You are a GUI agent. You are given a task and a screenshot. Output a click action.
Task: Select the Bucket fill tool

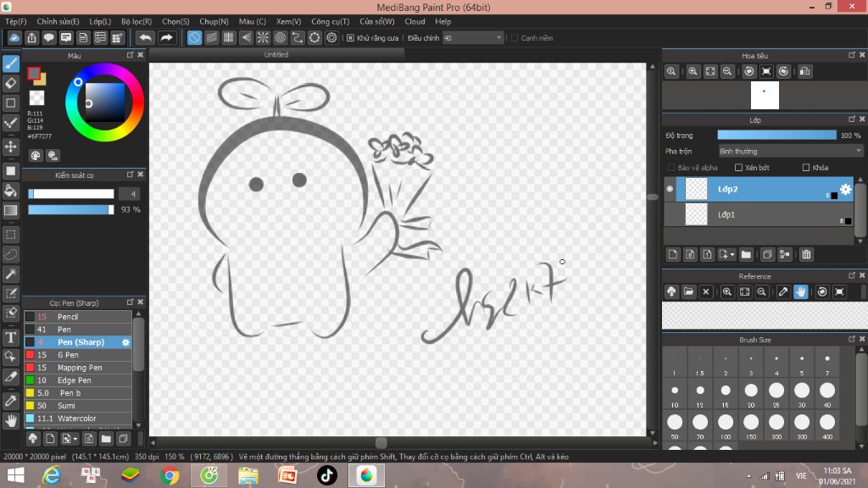click(x=10, y=191)
